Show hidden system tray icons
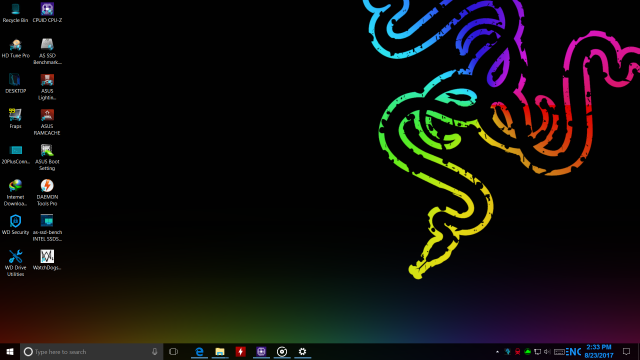Image resolution: width=640 pixels, height=360 pixels. [x=497, y=351]
